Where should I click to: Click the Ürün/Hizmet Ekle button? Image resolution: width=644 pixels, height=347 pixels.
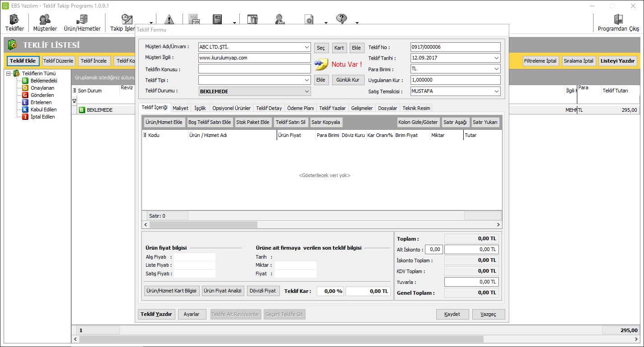(164, 122)
